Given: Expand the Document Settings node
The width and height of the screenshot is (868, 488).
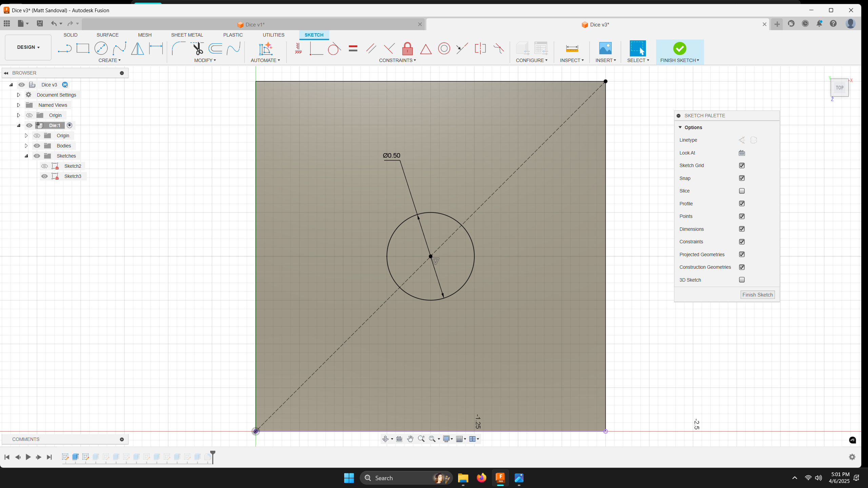Looking at the screenshot, I should click(x=19, y=95).
